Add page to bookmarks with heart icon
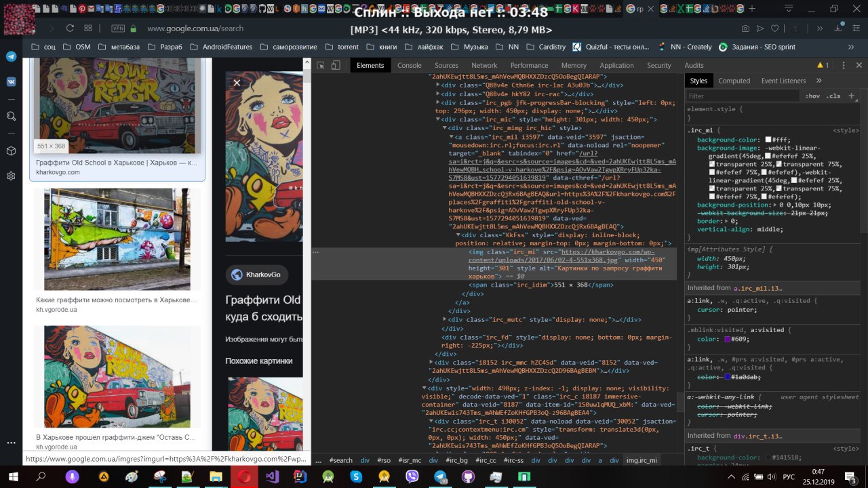868x488 pixels. 775,28
